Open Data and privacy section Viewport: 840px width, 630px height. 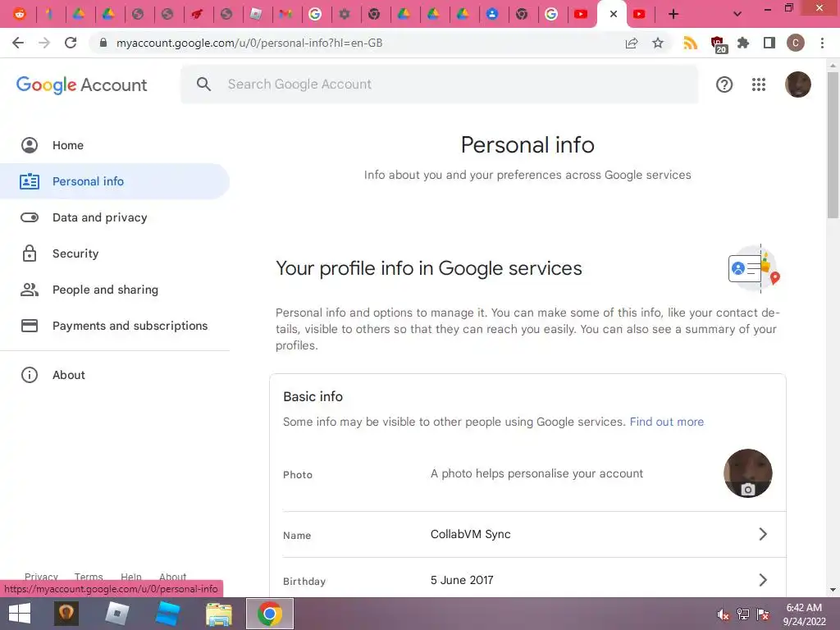click(115, 217)
